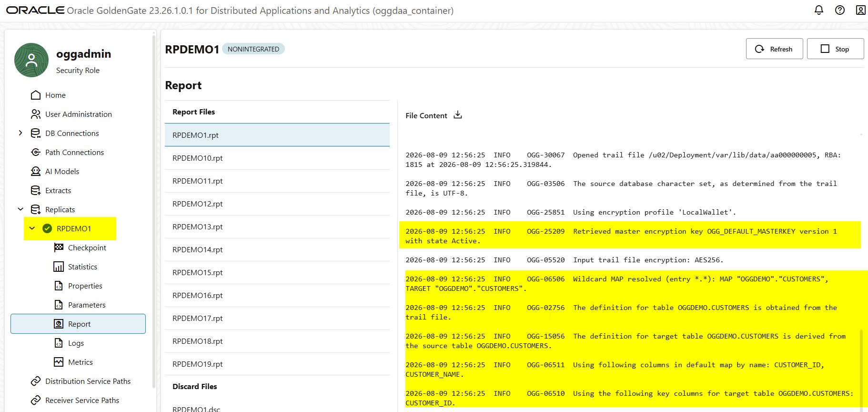Click the Metrics graph icon

coord(59,362)
